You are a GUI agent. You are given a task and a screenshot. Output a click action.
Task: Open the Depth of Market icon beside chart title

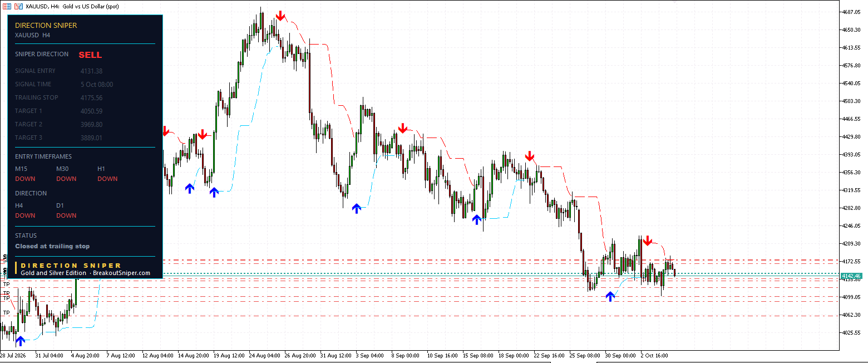[7, 6]
